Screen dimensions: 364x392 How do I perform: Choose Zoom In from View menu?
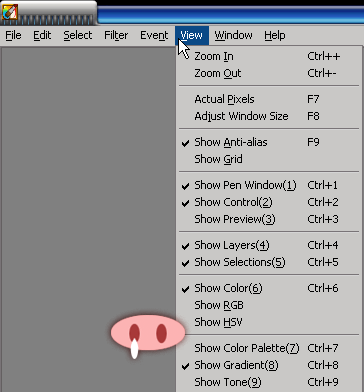(x=269, y=56)
